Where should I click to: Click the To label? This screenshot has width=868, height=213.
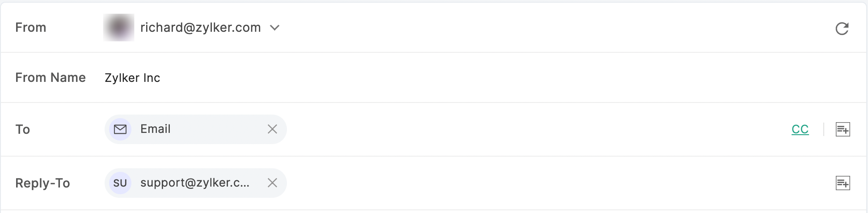(23, 129)
